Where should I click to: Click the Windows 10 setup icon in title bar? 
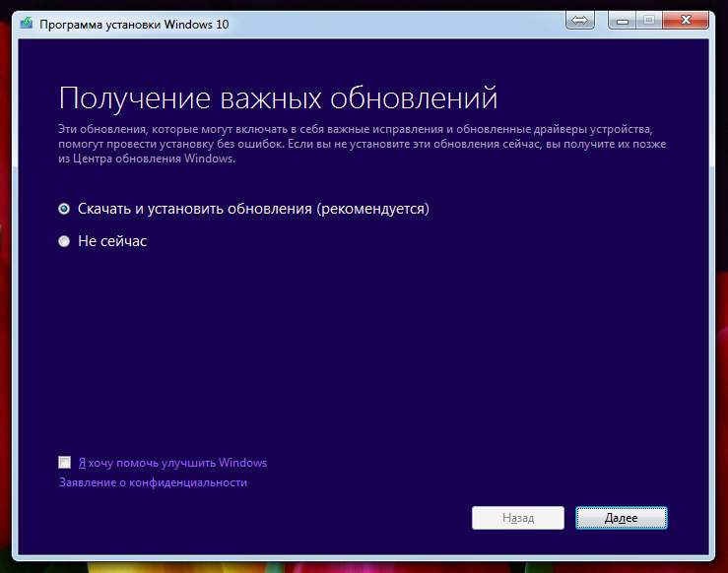pos(27,23)
